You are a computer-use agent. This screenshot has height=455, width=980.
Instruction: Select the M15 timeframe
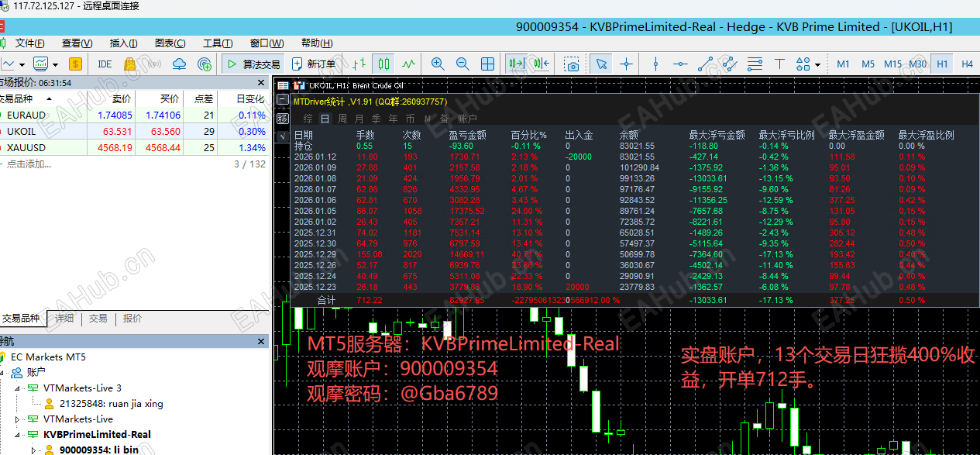pyautogui.click(x=892, y=64)
